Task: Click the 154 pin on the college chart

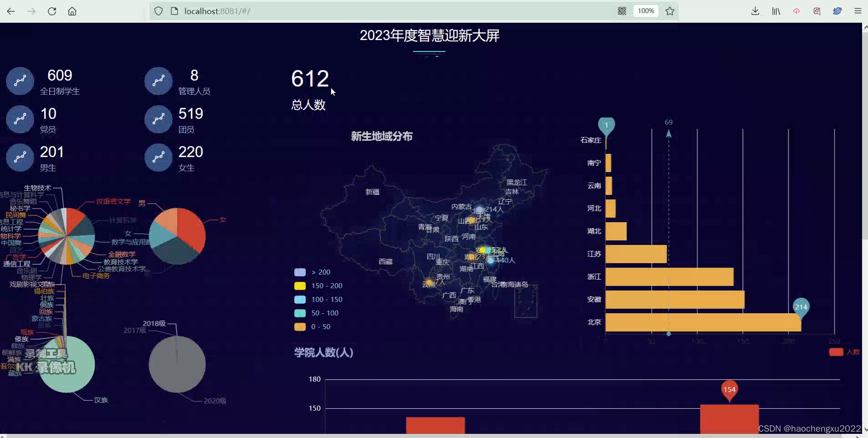Action: pyautogui.click(x=730, y=390)
